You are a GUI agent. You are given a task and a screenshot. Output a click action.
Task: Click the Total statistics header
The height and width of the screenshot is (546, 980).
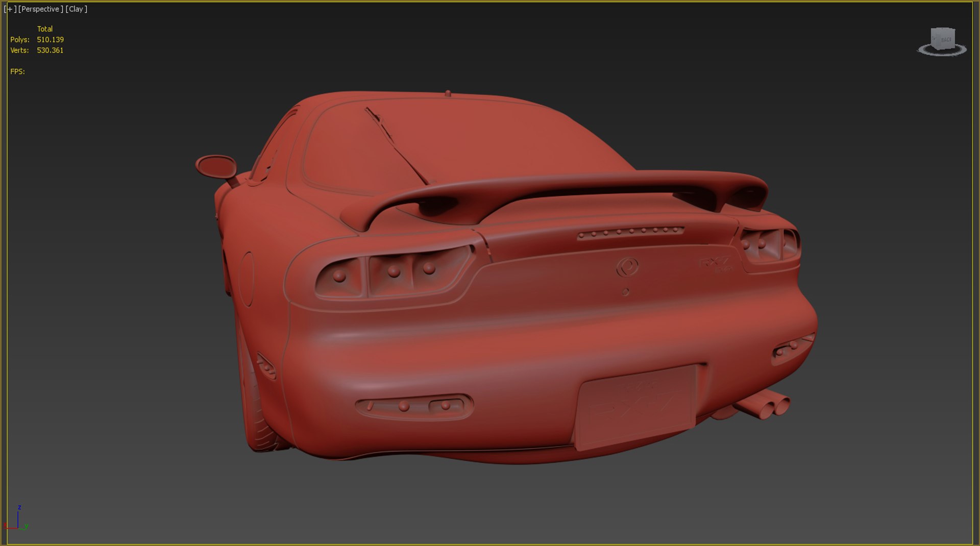tap(45, 29)
